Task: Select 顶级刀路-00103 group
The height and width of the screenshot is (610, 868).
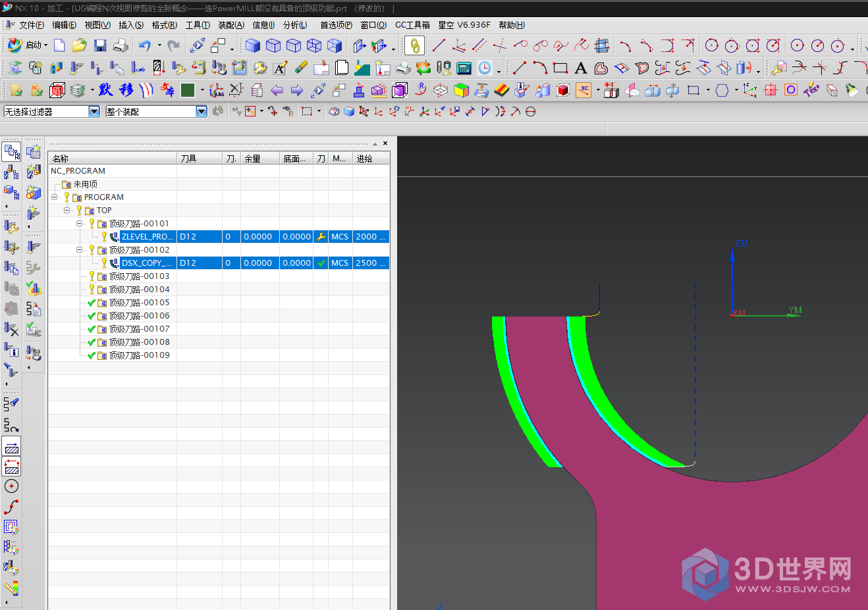Action: click(x=139, y=276)
